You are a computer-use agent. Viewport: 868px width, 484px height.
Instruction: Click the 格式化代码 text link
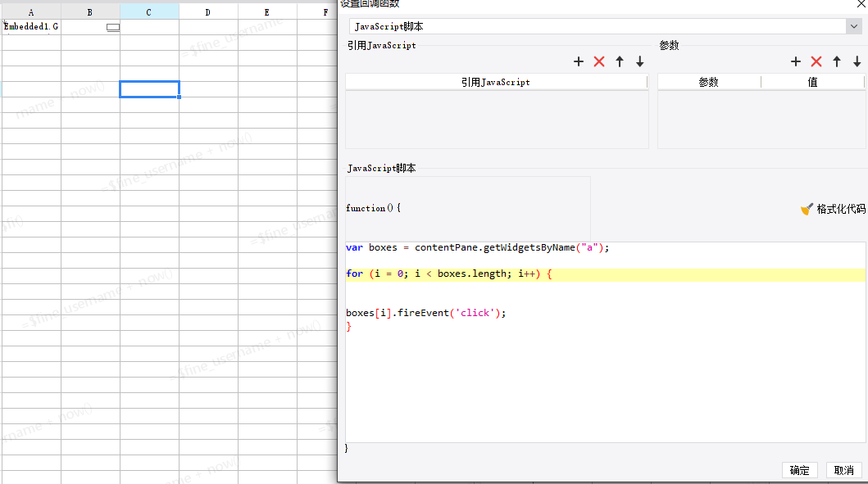841,209
